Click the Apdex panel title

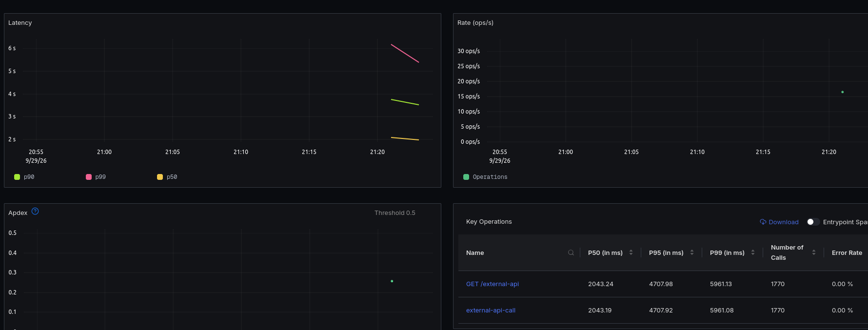click(x=18, y=213)
